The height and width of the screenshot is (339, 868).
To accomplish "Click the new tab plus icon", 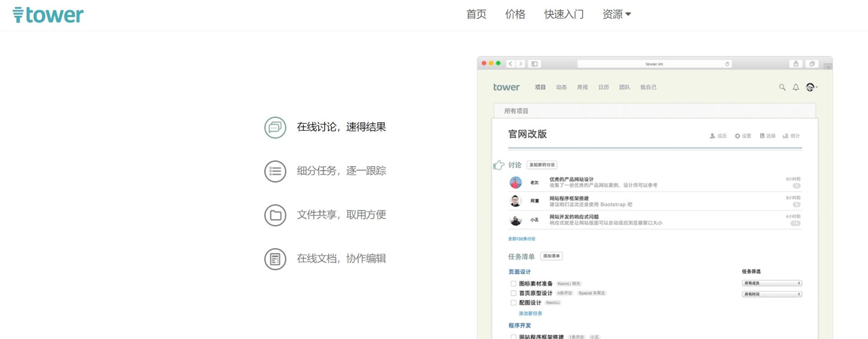I will point(828,66).
